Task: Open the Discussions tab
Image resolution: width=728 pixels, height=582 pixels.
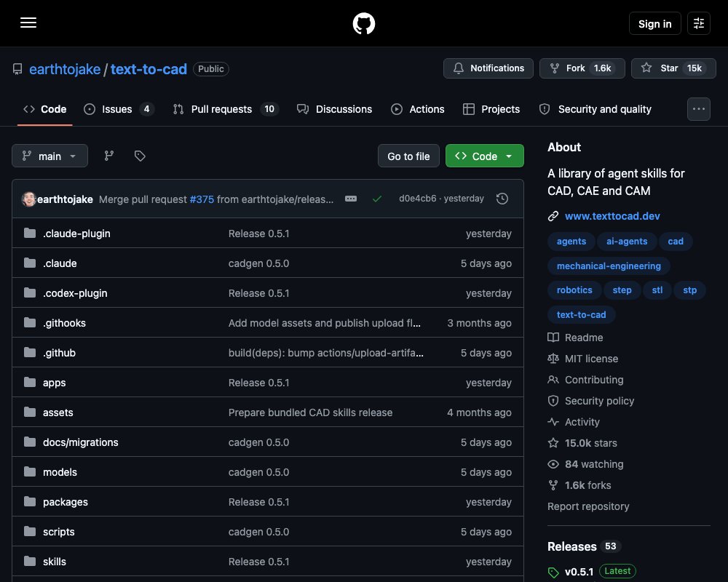Action: coord(334,109)
